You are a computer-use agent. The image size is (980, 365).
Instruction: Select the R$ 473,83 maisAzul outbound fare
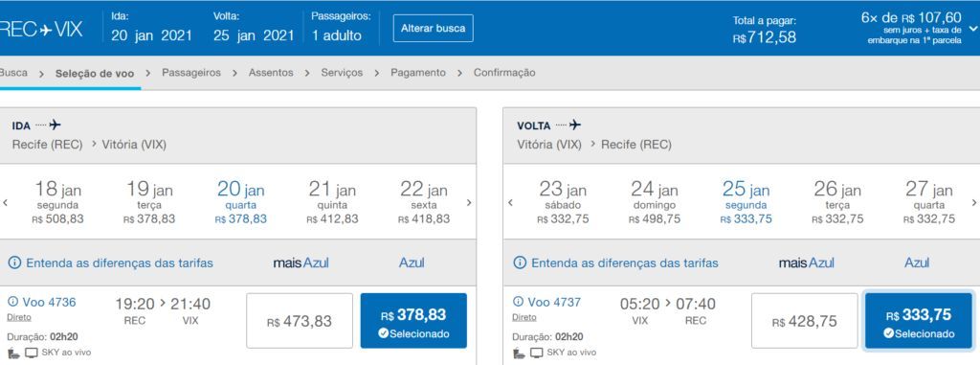pyautogui.click(x=300, y=321)
